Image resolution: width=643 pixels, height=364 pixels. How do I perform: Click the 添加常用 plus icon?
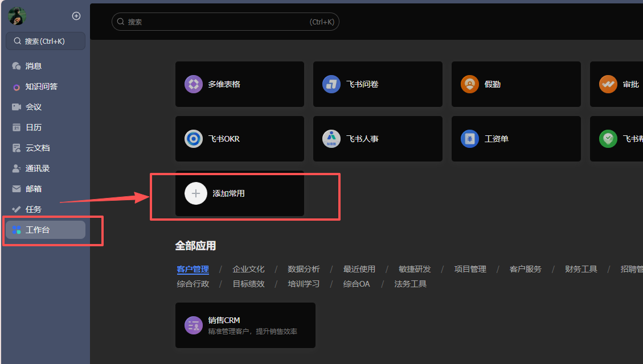[196, 193]
